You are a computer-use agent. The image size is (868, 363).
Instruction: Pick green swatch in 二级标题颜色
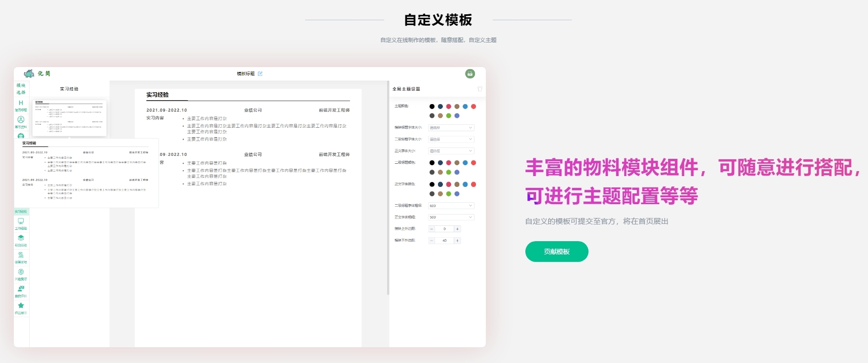click(x=449, y=172)
